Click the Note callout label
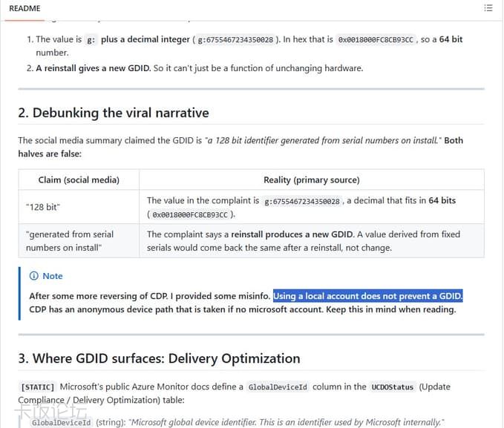The width and height of the screenshot is (504, 428). [53, 276]
